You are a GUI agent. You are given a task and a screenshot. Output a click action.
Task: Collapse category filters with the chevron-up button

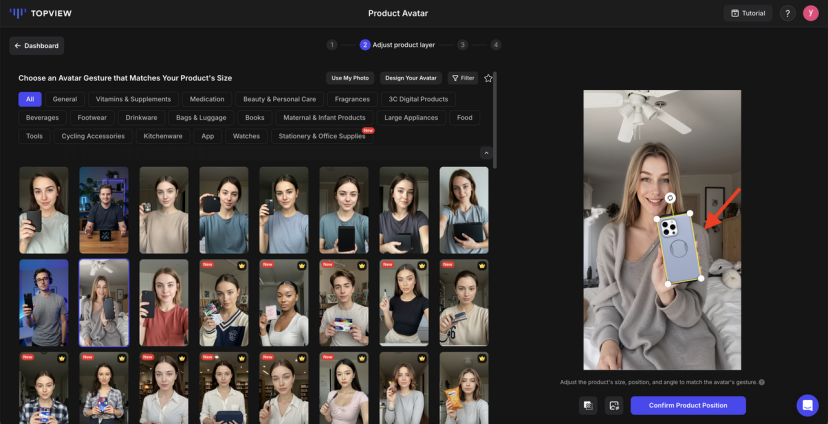[x=486, y=153]
